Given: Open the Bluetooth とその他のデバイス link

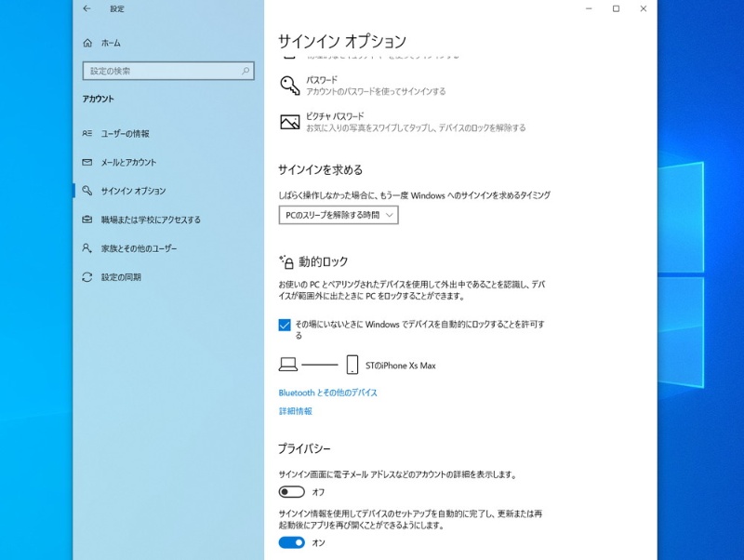Looking at the screenshot, I should [327, 393].
